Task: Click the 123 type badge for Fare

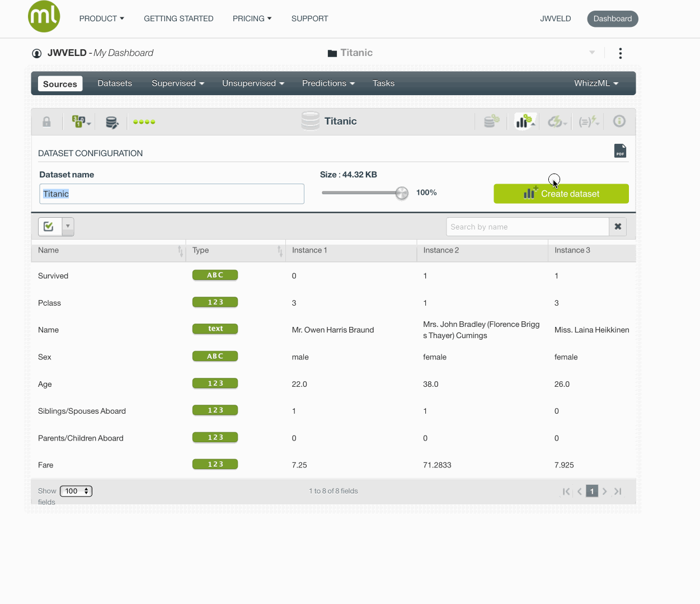Action: tap(215, 464)
